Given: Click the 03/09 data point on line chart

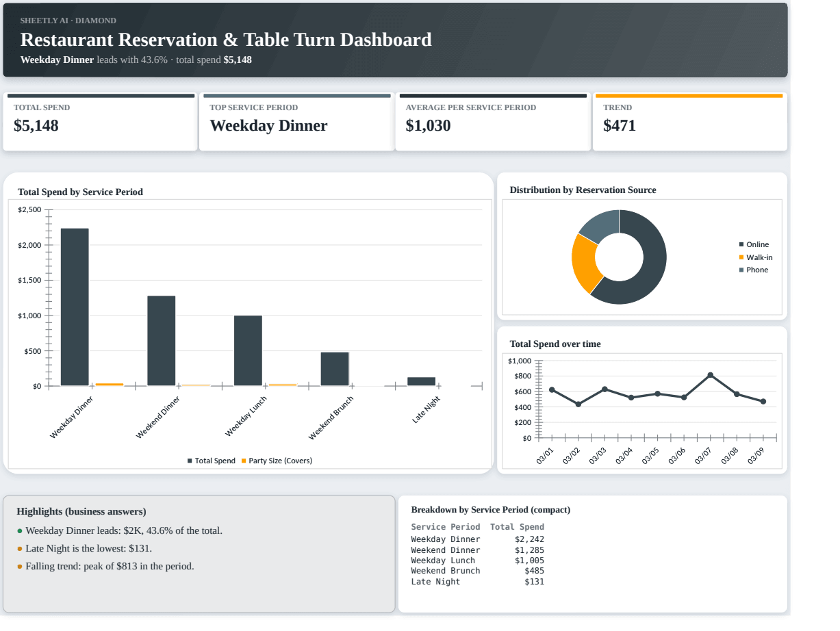Looking at the screenshot, I should 763,402.
